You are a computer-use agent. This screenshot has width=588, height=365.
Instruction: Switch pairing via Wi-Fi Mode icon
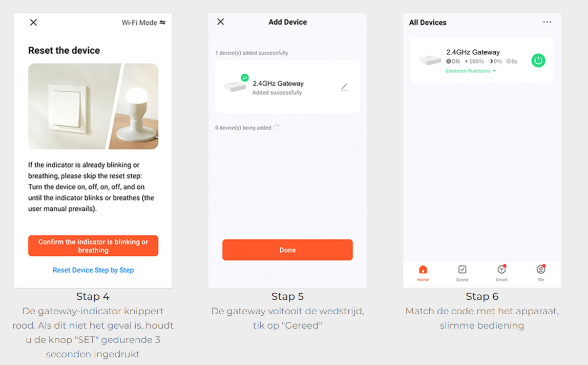click(x=162, y=23)
